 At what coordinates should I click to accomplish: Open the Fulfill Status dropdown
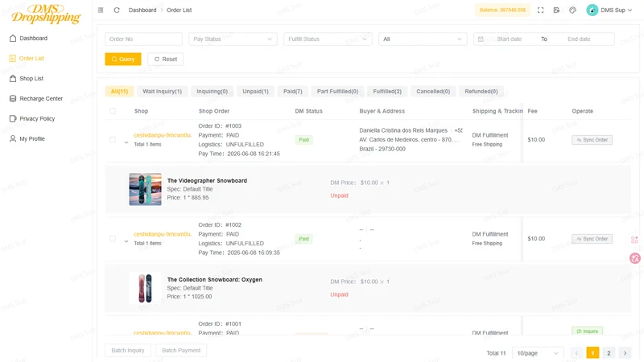click(328, 39)
